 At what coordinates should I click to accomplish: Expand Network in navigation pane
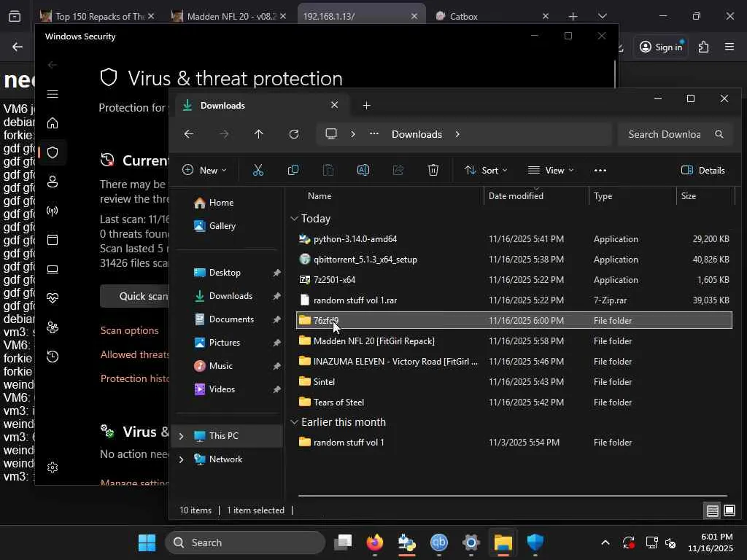point(181,459)
